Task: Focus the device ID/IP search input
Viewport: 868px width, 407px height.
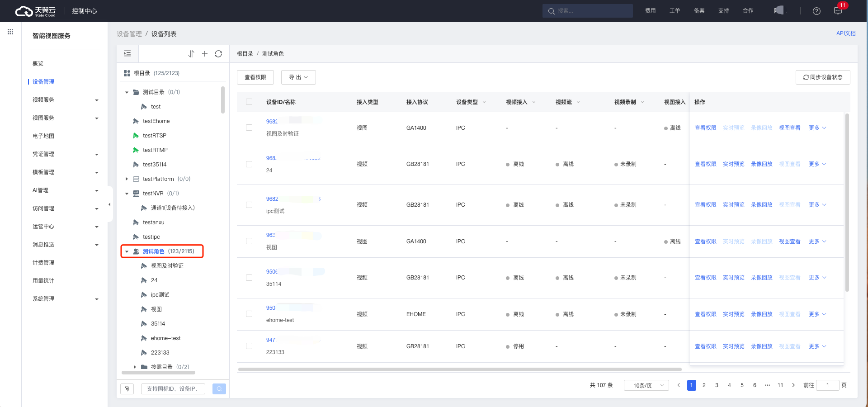Action: pyautogui.click(x=173, y=389)
